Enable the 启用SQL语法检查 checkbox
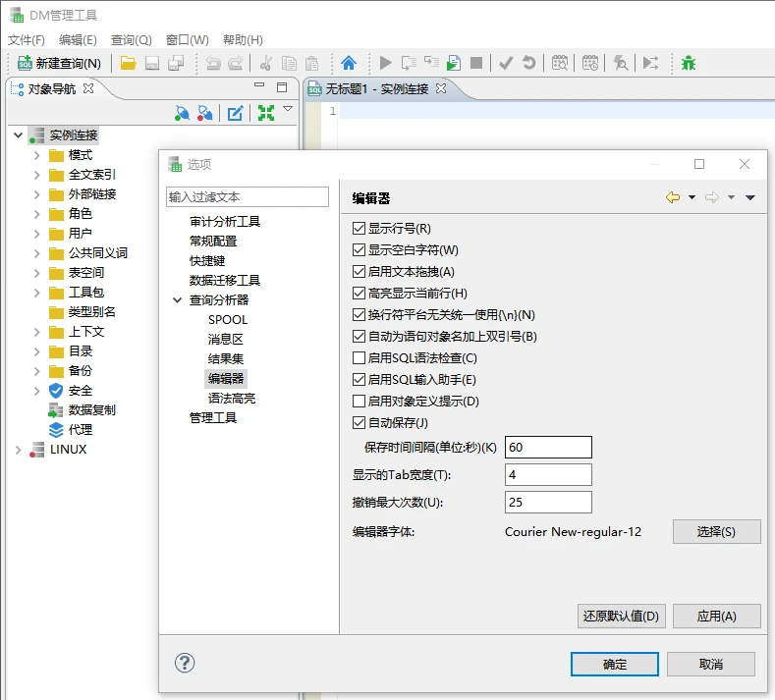 tap(360, 358)
